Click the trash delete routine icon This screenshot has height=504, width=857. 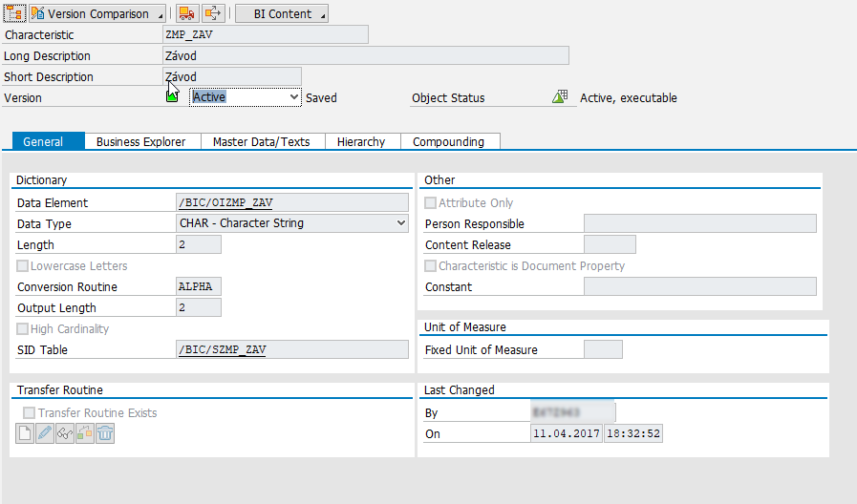click(x=105, y=433)
